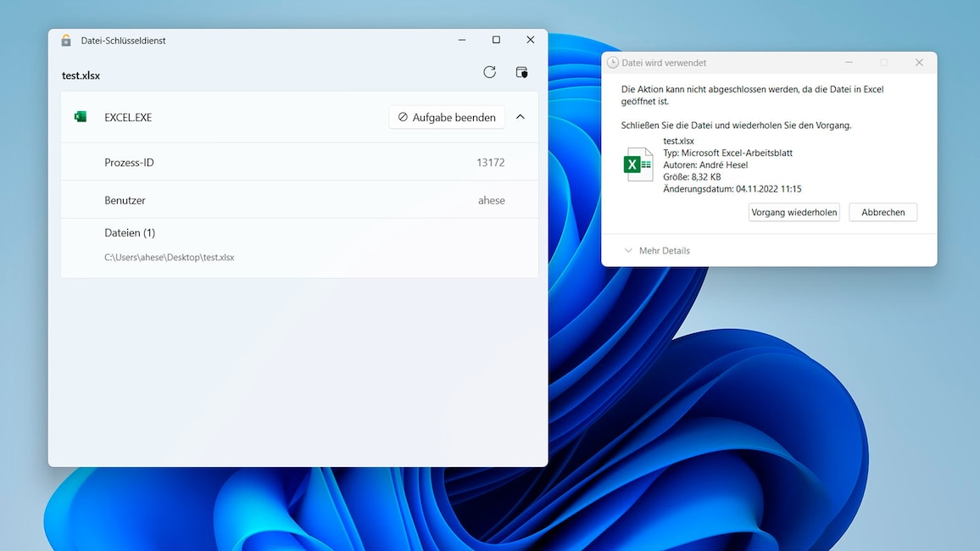This screenshot has width=980, height=551.
Task: Click the restart-as-administrator shield icon
Action: (521, 72)
